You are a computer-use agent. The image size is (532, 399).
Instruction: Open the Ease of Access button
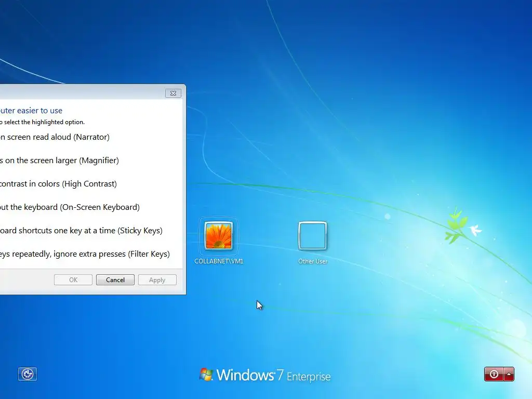pos(28,374)
